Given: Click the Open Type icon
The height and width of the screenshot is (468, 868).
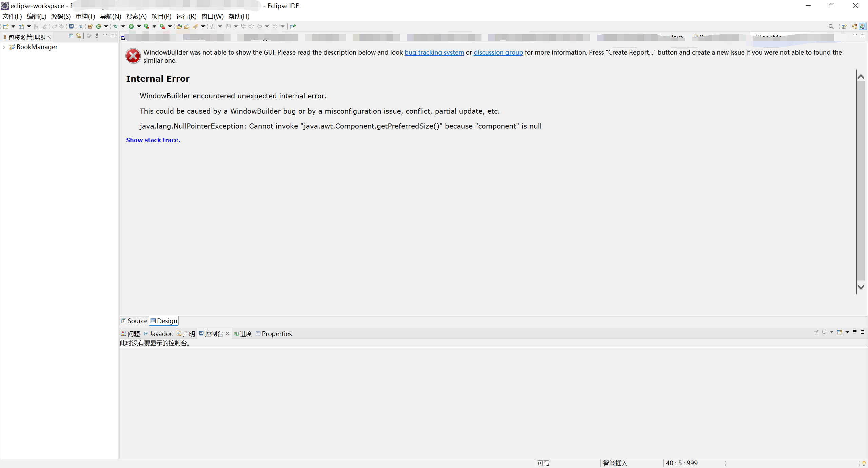Looking at the screenshot, I should tap(179, 26).
